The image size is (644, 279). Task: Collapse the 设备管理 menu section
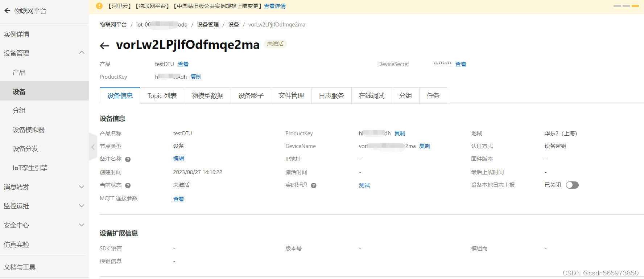click(x=82, y=53)
